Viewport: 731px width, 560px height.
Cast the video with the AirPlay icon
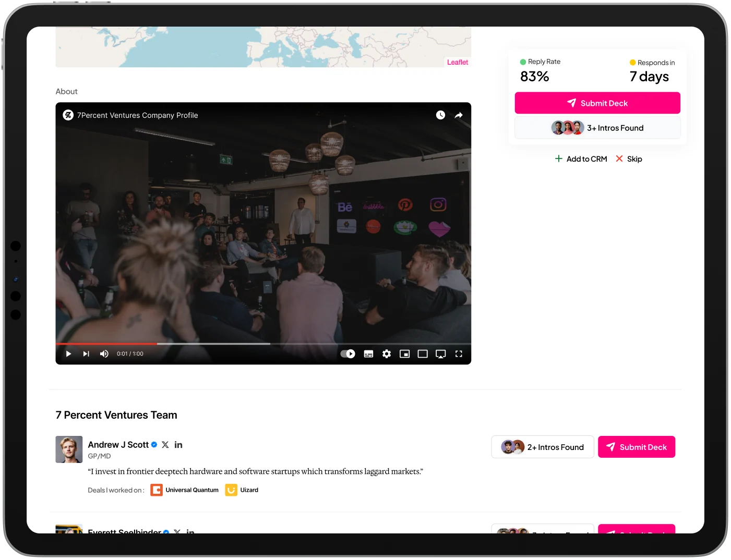[440, 354]
